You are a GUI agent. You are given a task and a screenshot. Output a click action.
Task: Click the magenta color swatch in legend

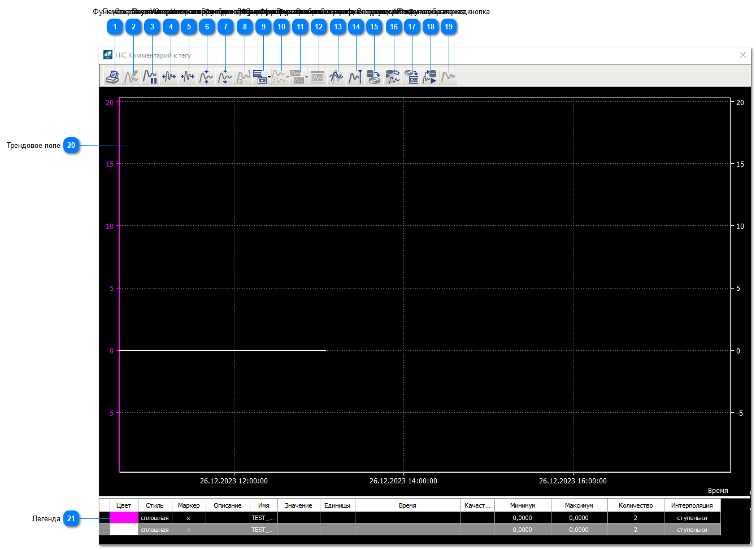pos(124,518)
